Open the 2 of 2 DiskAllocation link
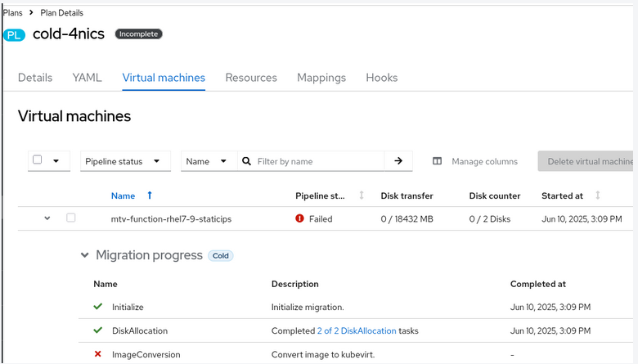The image size is (638, 364). coord(357,330)
